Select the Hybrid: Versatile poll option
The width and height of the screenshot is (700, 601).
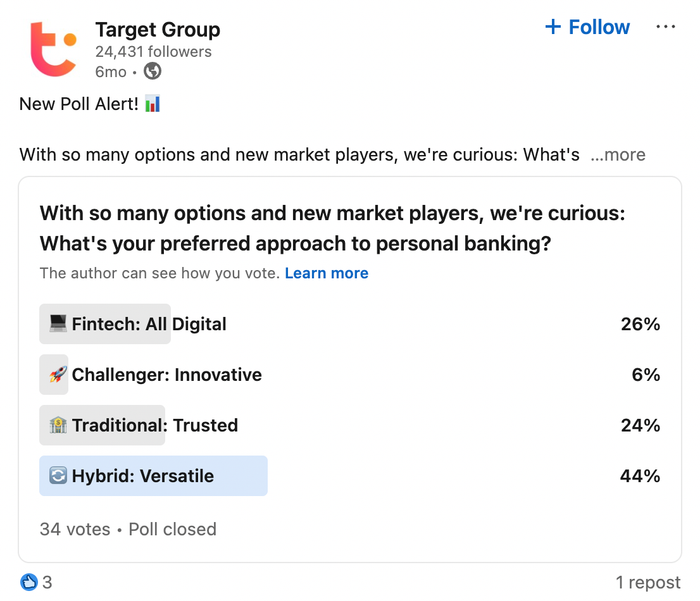point(142,476)
